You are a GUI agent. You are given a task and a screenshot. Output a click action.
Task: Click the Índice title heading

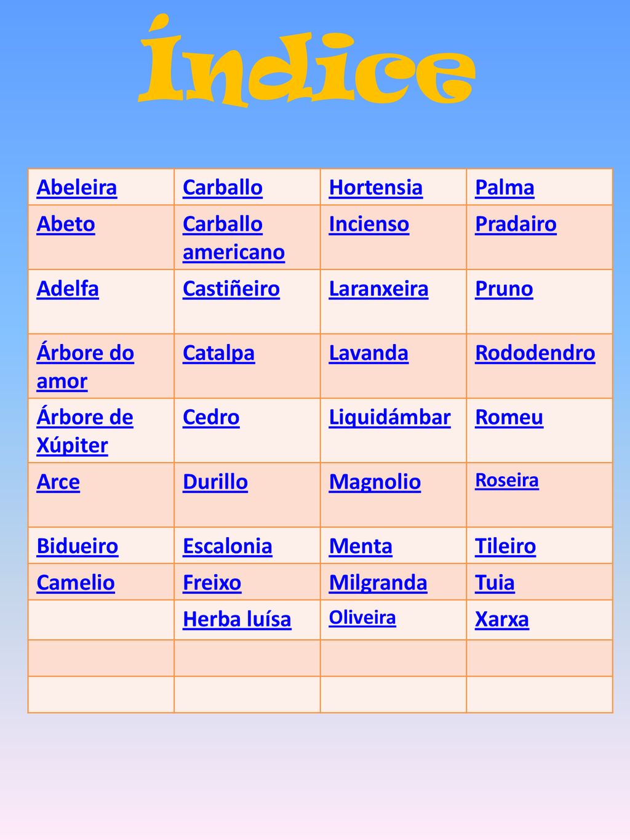tap(306, 60)
